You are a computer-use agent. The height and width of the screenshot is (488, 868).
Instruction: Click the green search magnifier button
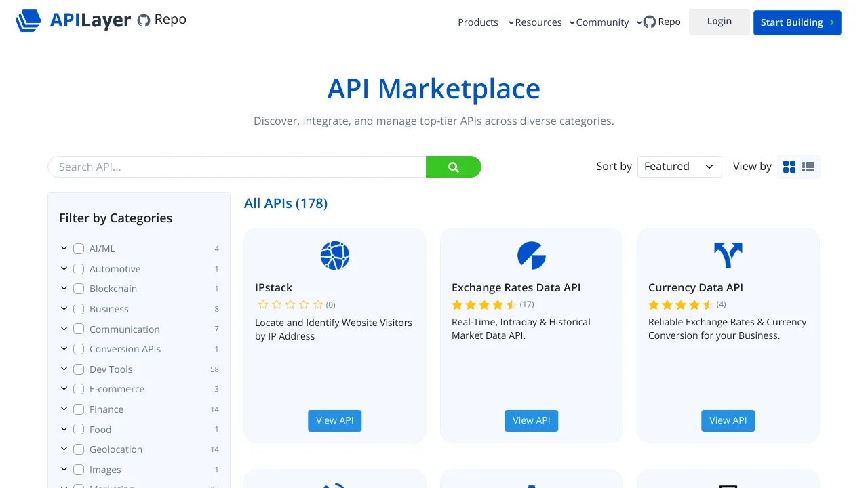(x=454, y=167)
